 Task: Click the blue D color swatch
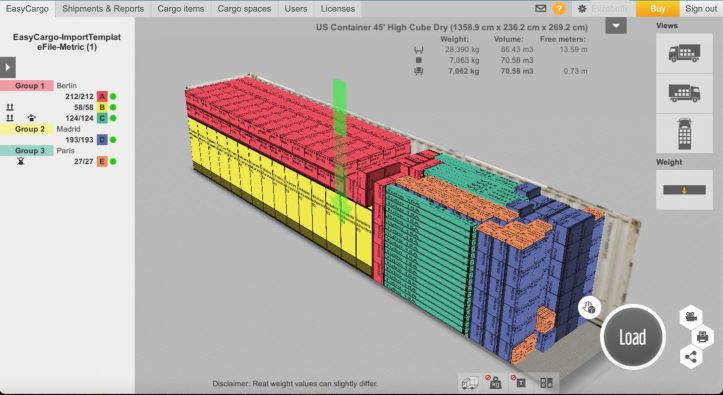102,140
